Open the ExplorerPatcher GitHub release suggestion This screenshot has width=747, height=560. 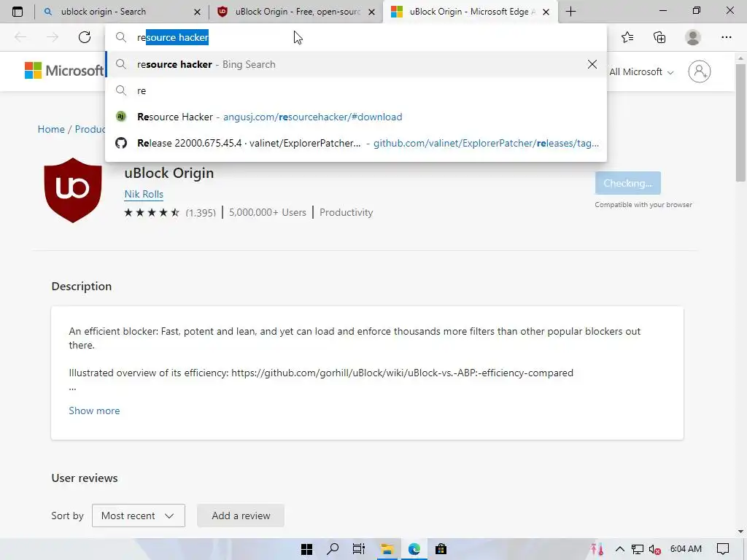pos(356,143)
